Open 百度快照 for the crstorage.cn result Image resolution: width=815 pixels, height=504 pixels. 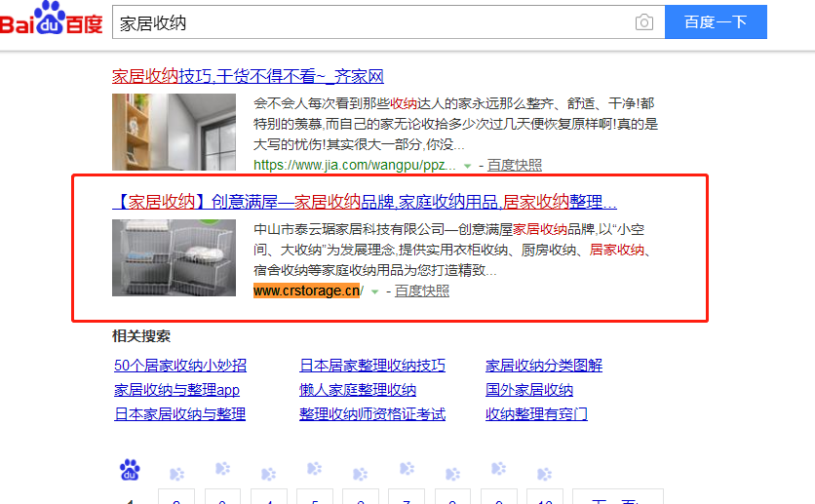(422, 291)
